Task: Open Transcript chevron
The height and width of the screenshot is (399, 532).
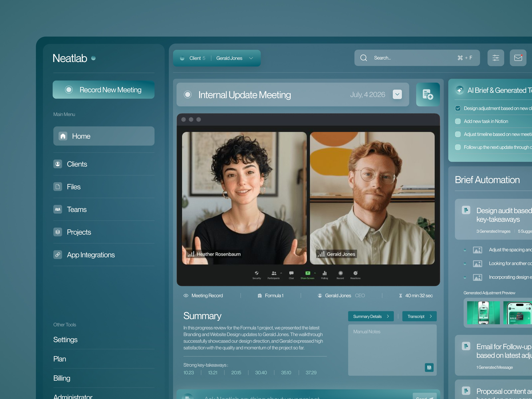Action: pyautogui.click(x=431, y=316)
